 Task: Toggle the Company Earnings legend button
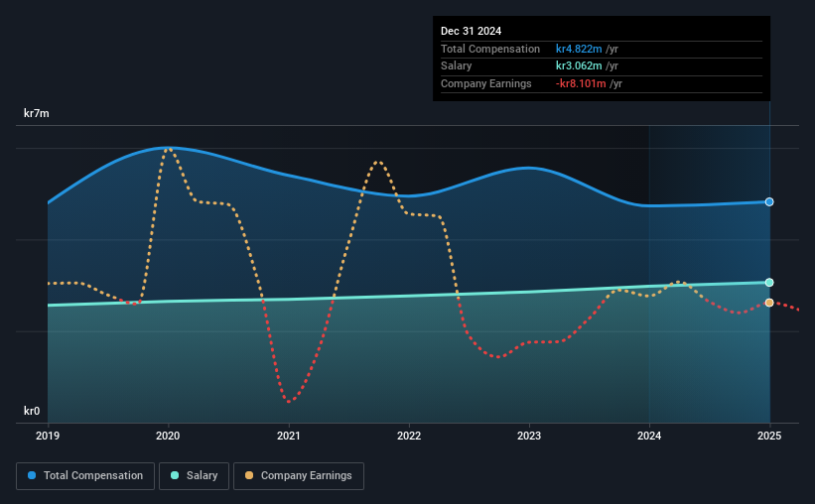point(299,476)
